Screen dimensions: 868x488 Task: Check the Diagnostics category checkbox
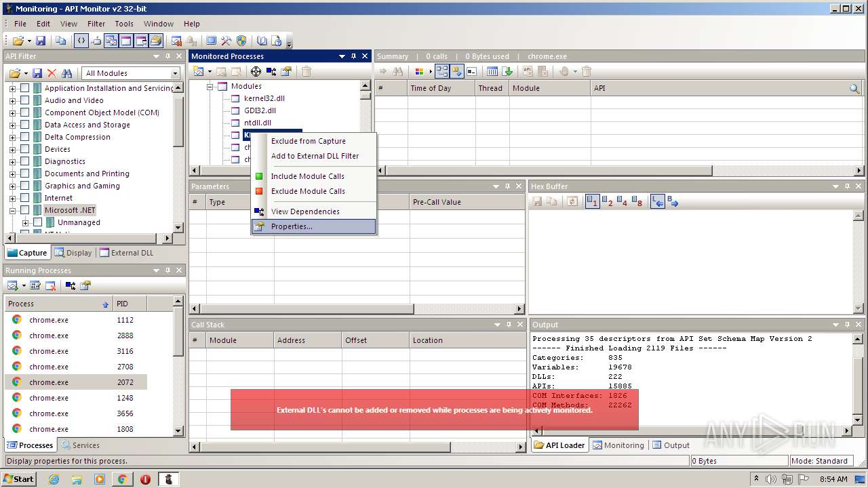[24, 161]
